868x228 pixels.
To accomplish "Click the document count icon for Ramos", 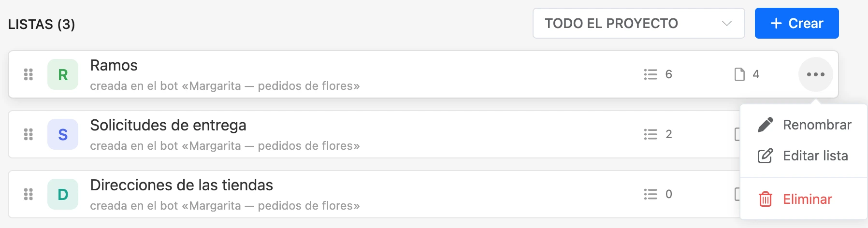I will click(739, 74).
